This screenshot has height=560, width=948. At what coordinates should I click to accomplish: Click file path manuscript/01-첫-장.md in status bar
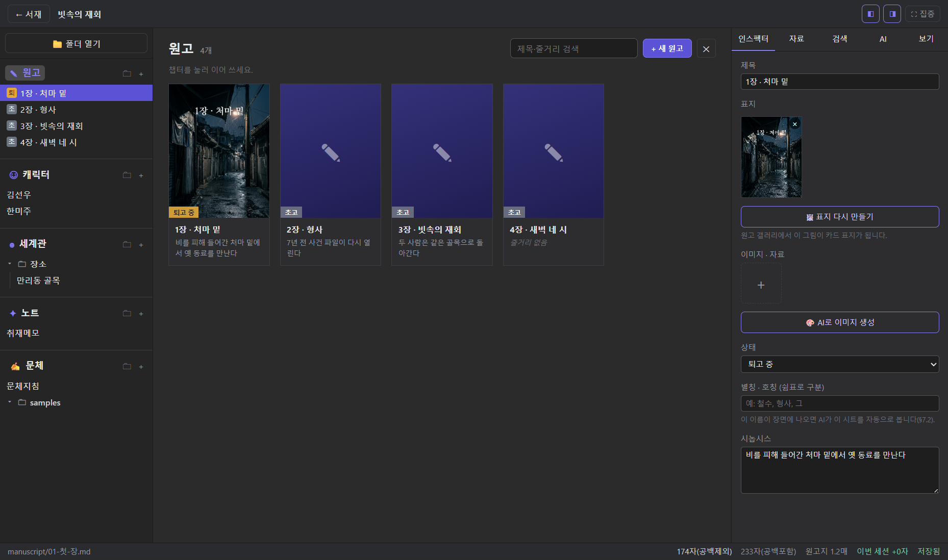[x=49, y=551]
